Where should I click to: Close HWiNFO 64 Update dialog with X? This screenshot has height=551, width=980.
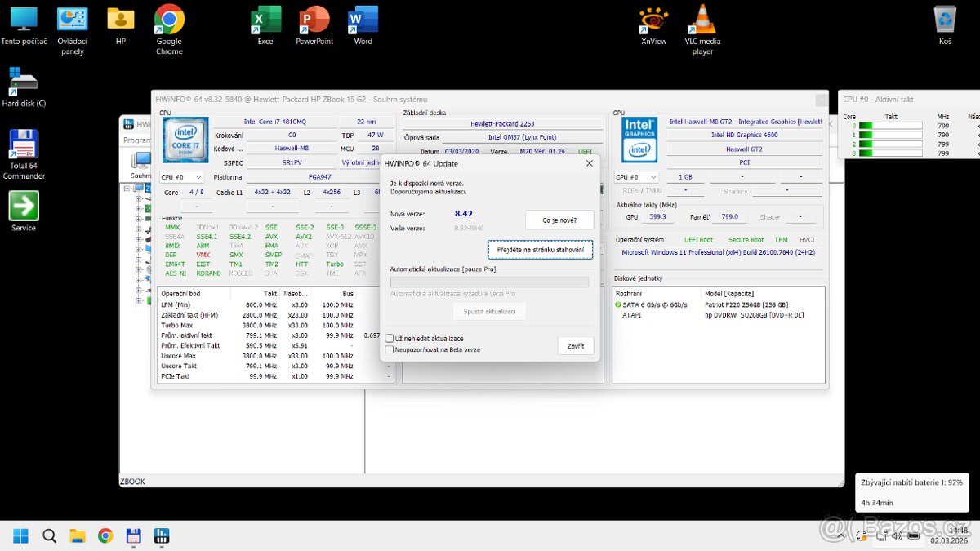pyautogui.click(x=590, y=163)
